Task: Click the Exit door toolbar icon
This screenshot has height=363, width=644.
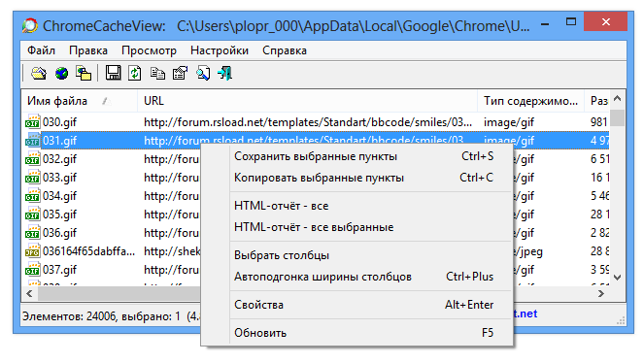Action: 225,74
